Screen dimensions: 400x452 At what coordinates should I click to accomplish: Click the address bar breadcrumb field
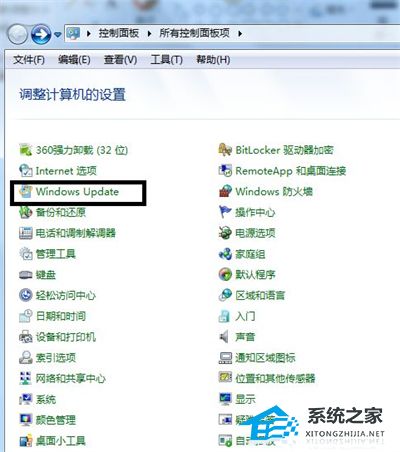click(232, 33)
